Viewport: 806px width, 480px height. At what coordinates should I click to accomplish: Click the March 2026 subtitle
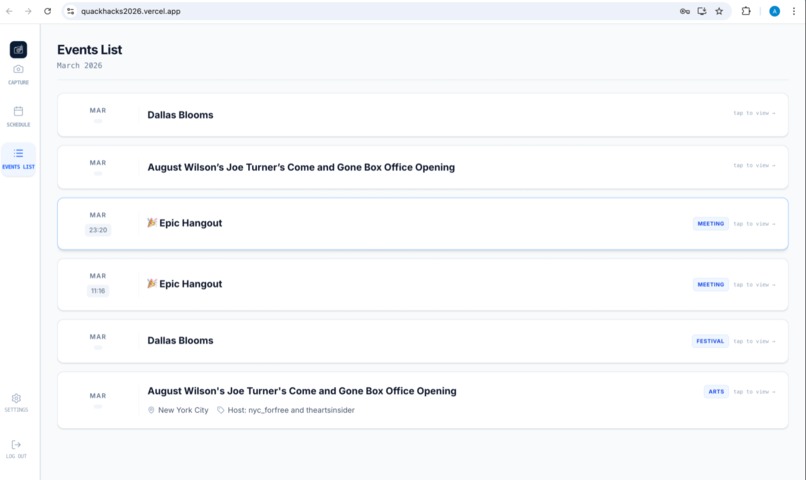[79, 65]
